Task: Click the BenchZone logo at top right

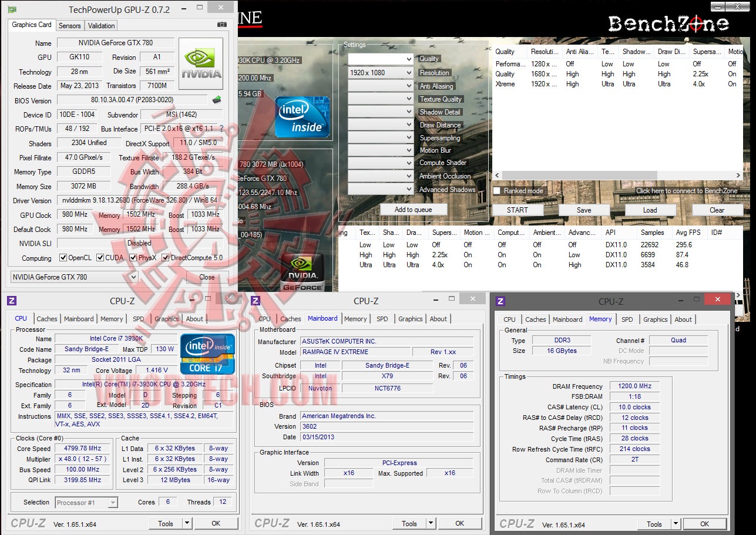Action: [668, 23]
